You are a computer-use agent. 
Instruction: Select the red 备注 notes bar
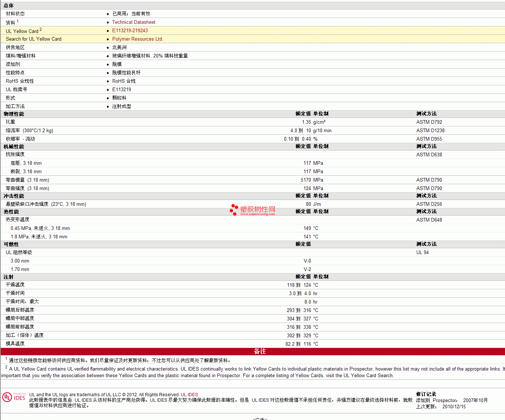(252, 352)
